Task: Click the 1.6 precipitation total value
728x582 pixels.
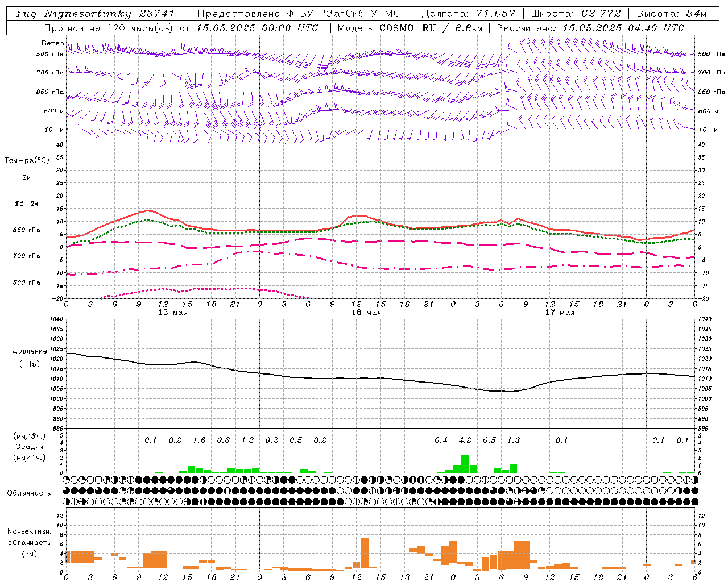Action: (x=199, y=440)
